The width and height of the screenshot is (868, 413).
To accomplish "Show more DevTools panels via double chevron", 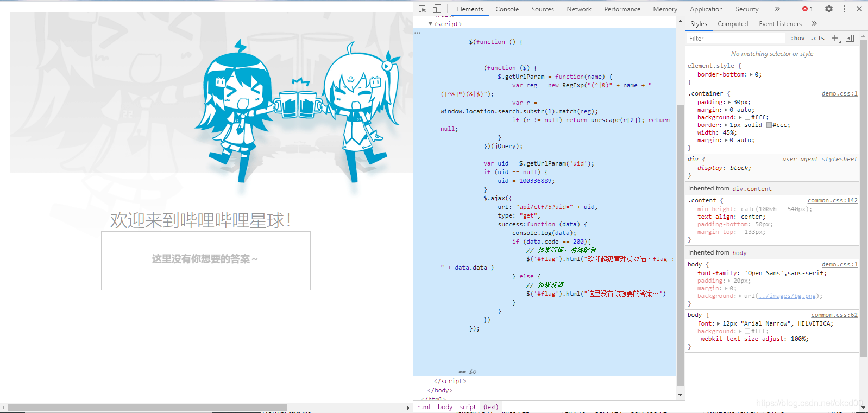I will pyautogui.click(x=777, y=9).
